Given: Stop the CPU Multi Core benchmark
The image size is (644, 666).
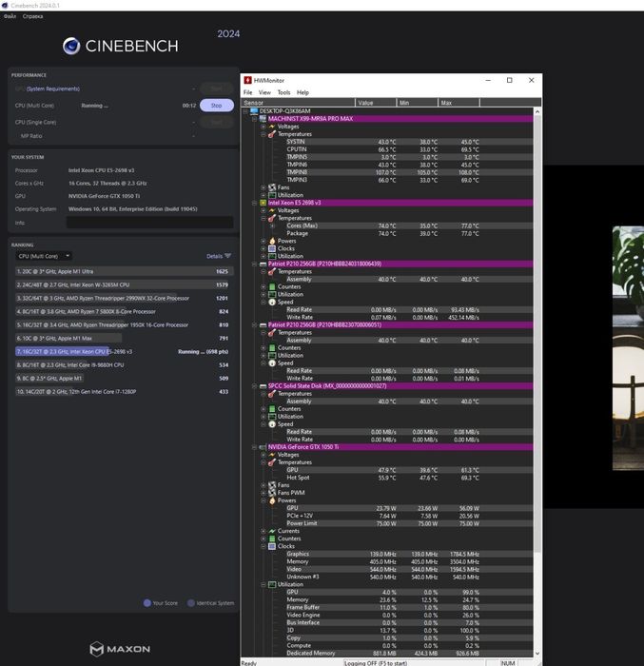Looking at the screenshot, I should [217, 106].
